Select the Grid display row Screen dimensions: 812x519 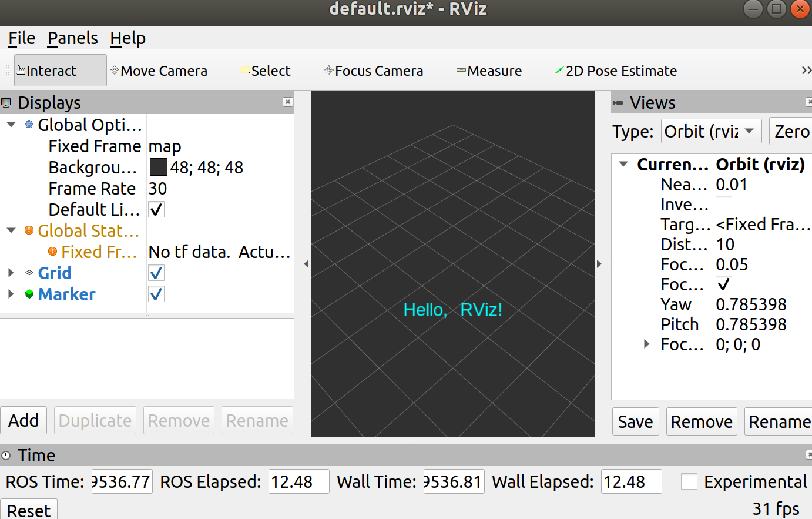point(147,273)
